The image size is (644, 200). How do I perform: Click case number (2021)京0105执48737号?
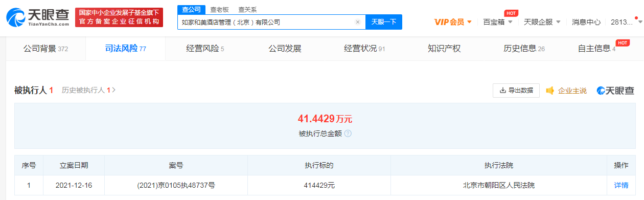pos(176,185)
